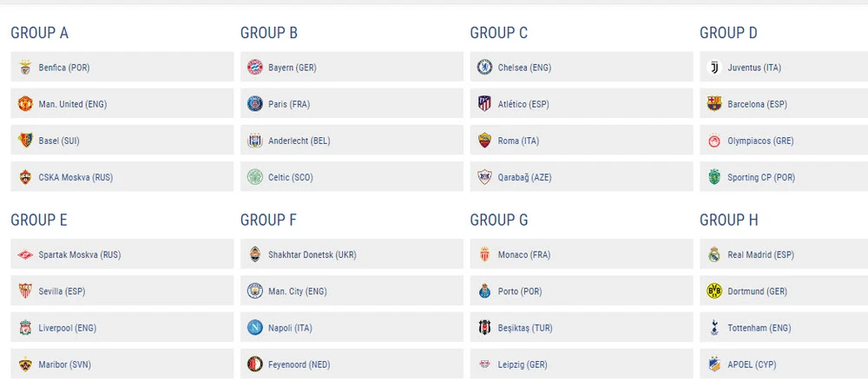Select the Feyenoord (NED) entry
Image resolution: width=868 pixels, height=381 pixels.
tap(299, 365)
